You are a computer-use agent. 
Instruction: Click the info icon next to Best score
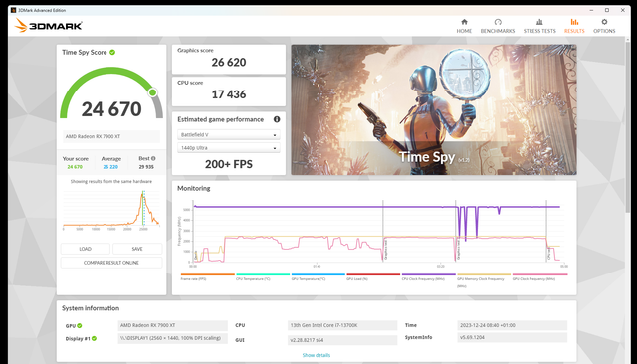pyautogui.click(x=153, y=159)
